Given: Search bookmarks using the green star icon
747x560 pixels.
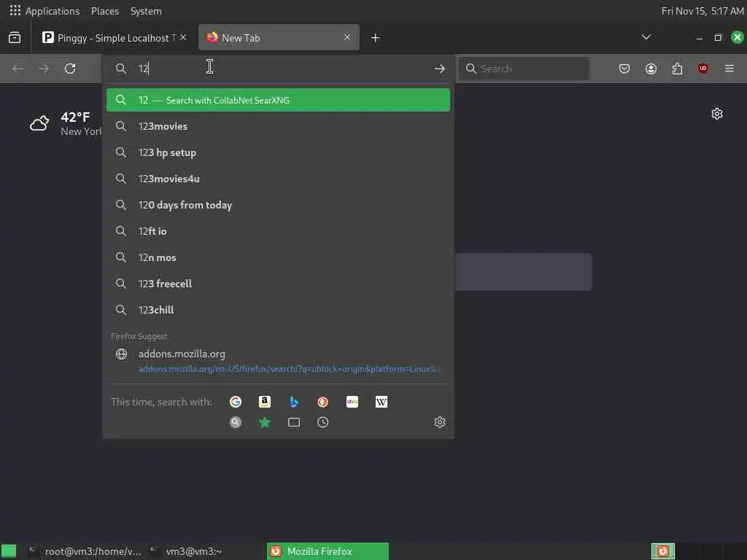Looking at the screenshot, I should [x=265, y=422].
